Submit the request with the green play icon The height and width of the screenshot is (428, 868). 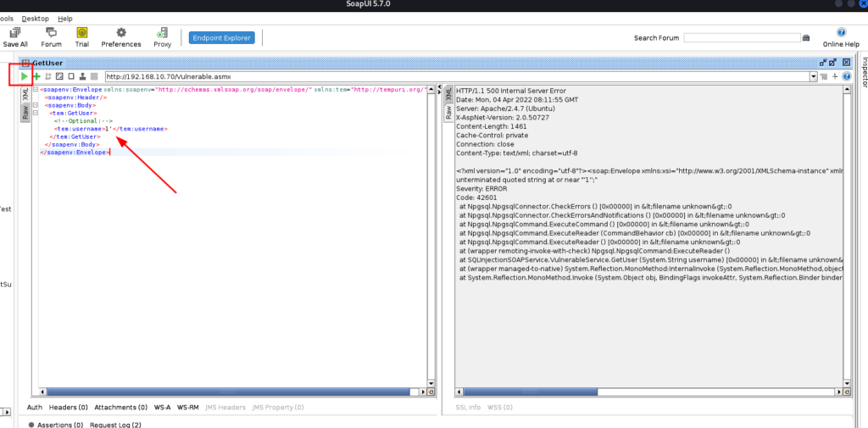(x=24, y=76)
